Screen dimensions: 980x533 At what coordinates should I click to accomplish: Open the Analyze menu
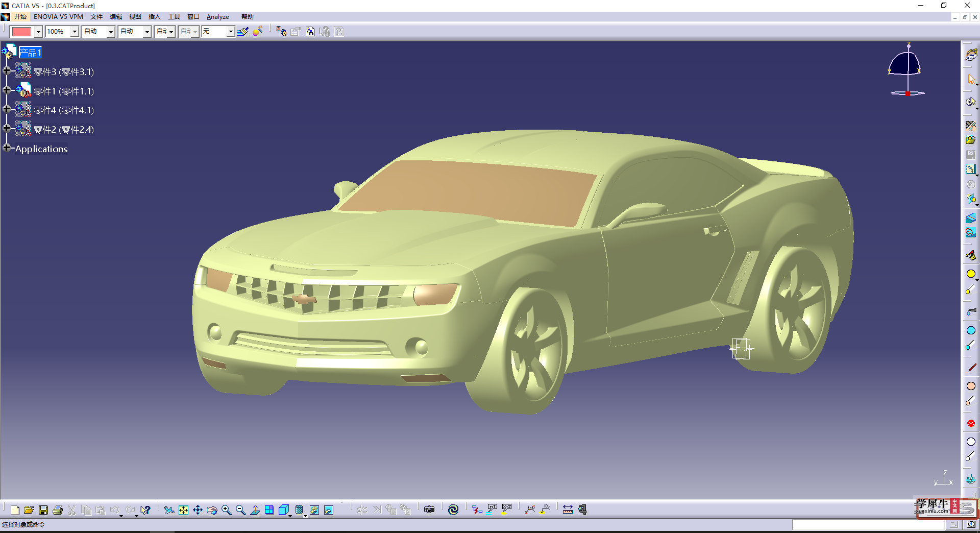(218, 17)
